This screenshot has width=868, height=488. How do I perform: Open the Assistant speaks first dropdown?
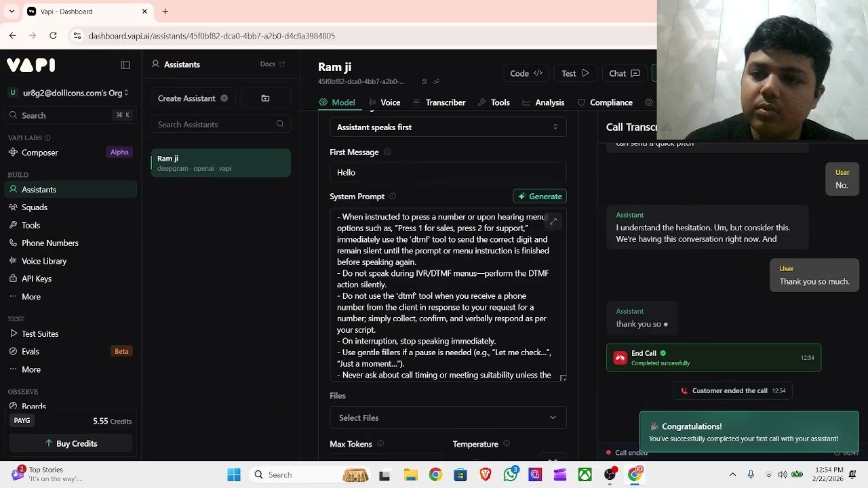click(x=448, y=127)
